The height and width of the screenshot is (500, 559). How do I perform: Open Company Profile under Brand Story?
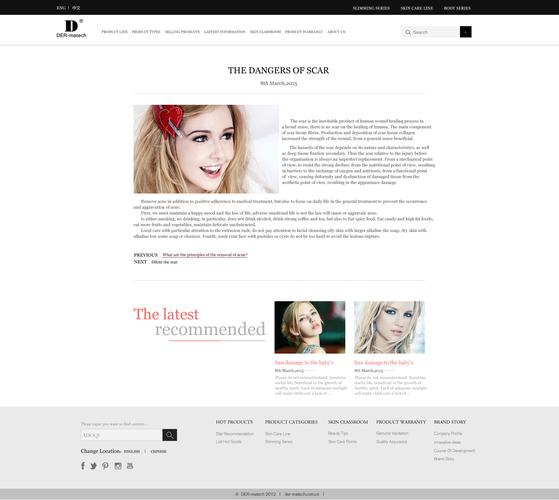click(x=448, y=433)
